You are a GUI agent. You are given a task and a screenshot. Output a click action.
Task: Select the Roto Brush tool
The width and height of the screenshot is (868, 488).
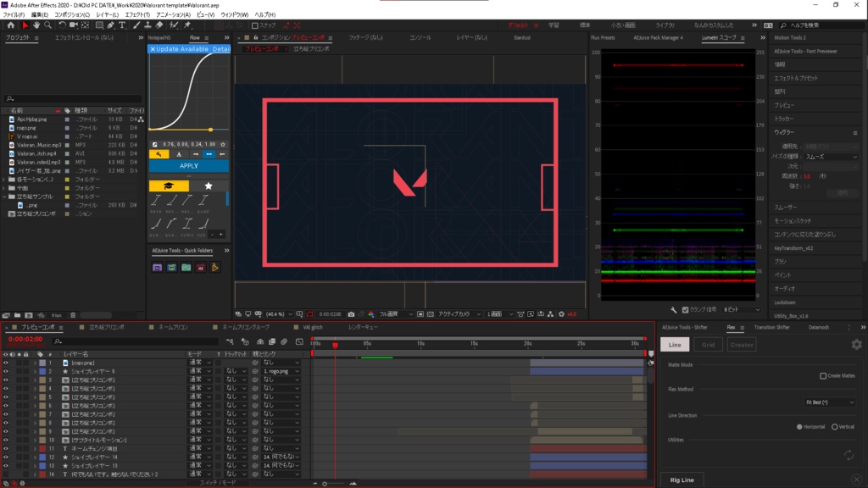(x=174, y=25)
